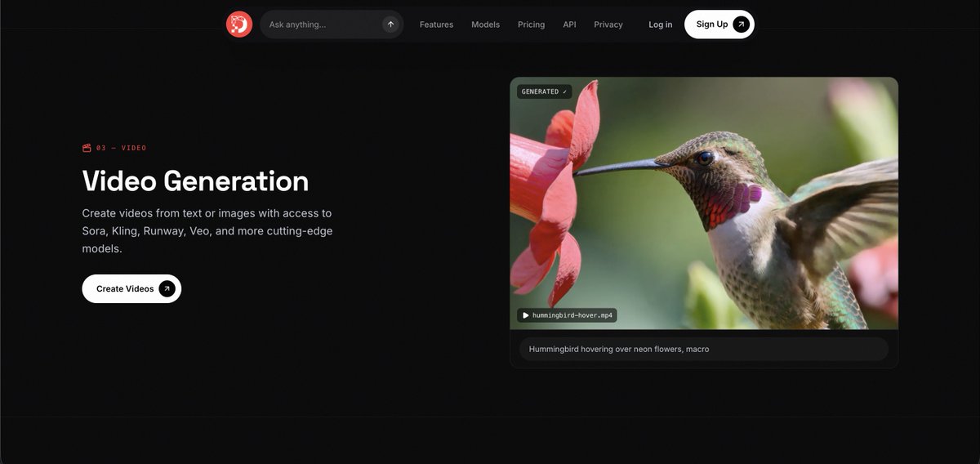
Task: Click the clapperboard icon beside 03 — VIDEO
Action: (x=87, y=148)
